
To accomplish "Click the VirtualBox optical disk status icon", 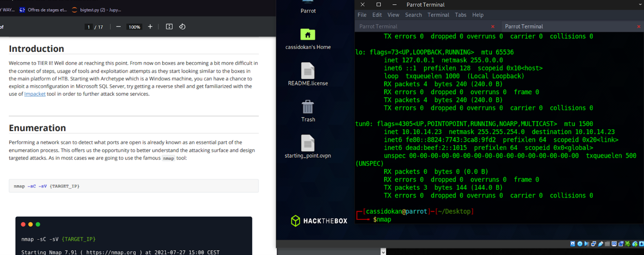I will 580,244.
